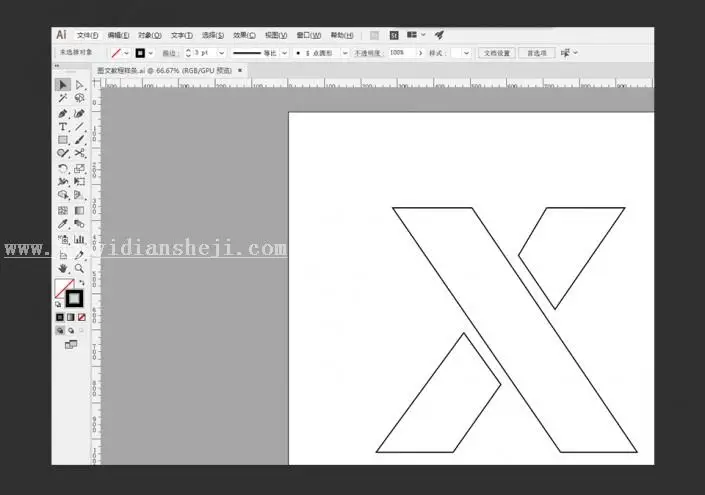This screenshot has width=705, height=495.
Task: Expand stroke color dropdown in control bar
Action: (151, 53)
